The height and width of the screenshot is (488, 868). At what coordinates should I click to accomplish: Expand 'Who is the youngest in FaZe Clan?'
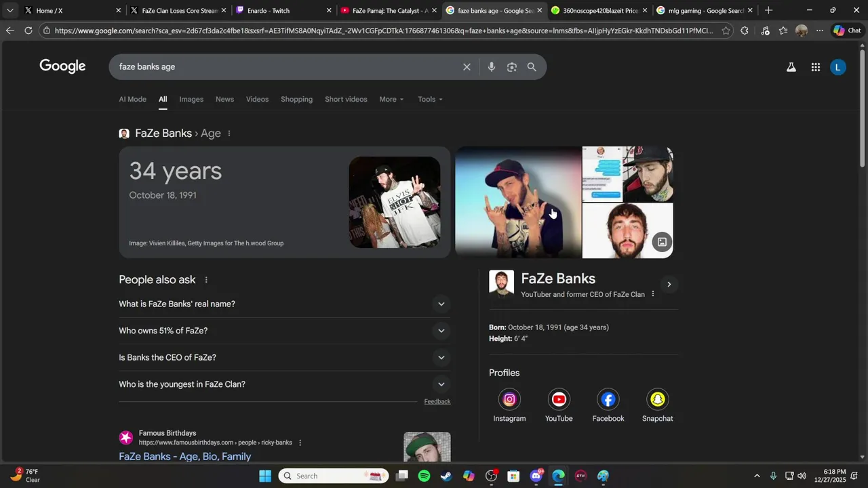click(x=284, y=384)
